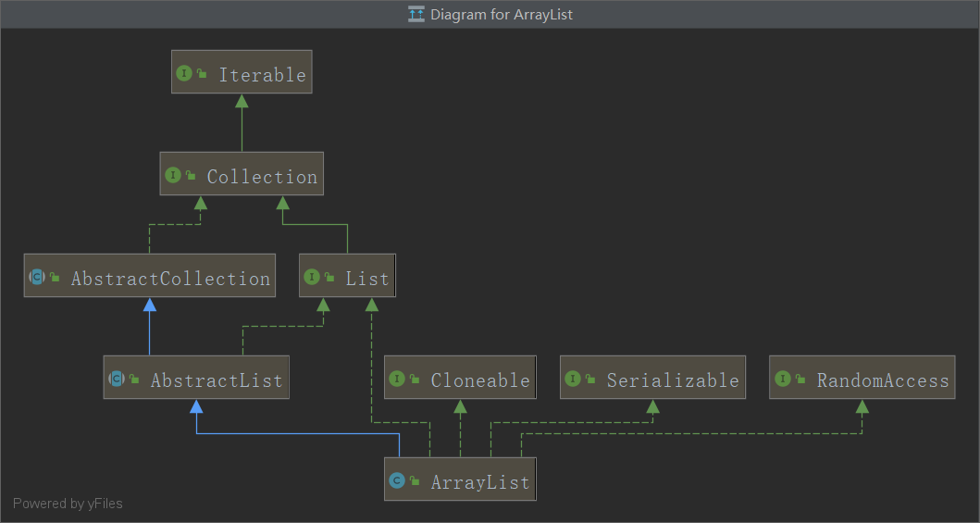Click the AbstractList abstract class icon
980x523 pixels.
117,380
